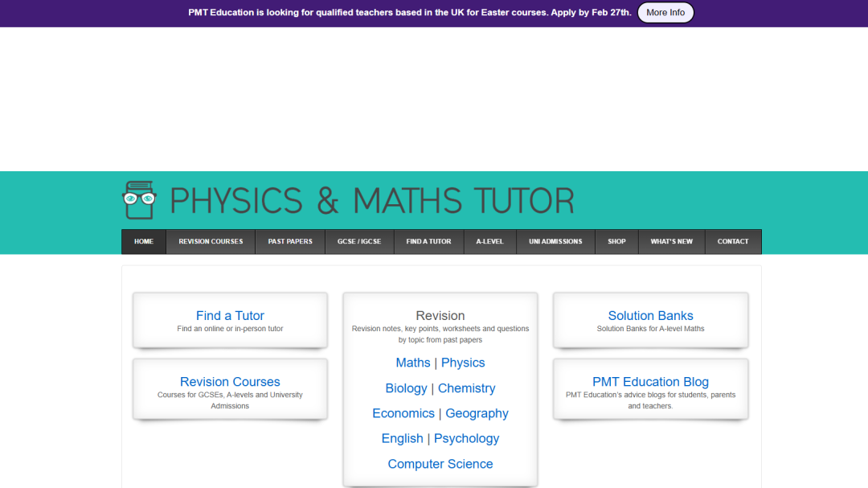This screenshot has width=868, height=488.
Task: Open the Home navigation tab
Action: coord(144,241)
